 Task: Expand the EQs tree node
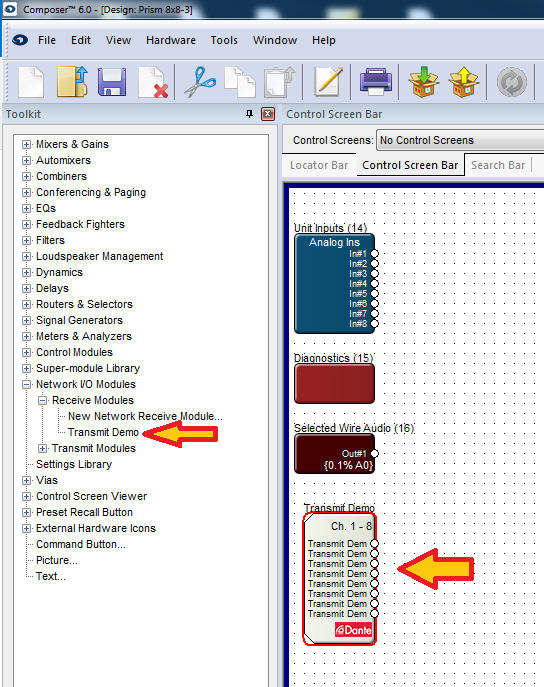[27, 208]
